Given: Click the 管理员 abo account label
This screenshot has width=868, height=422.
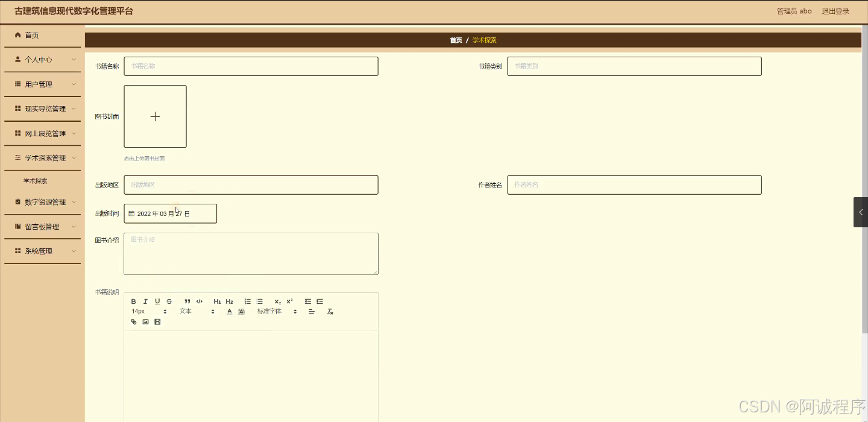Looking at the screenshot, I should coord(794,11).
